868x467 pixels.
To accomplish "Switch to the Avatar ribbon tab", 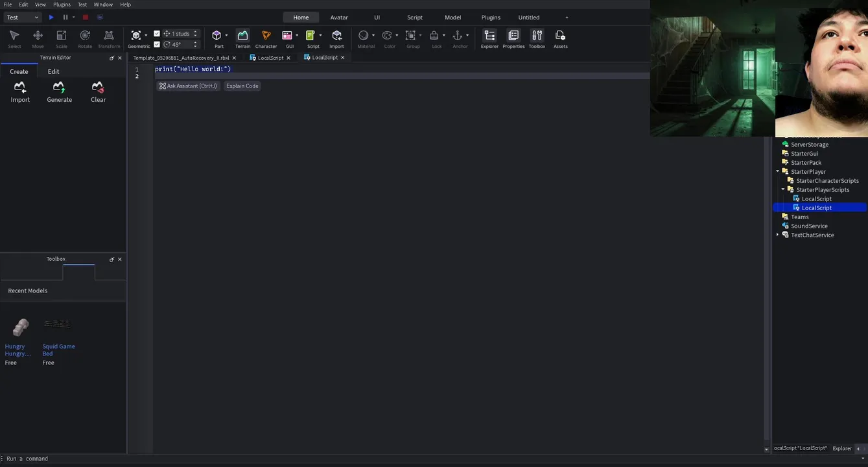I will click(339, 18).
